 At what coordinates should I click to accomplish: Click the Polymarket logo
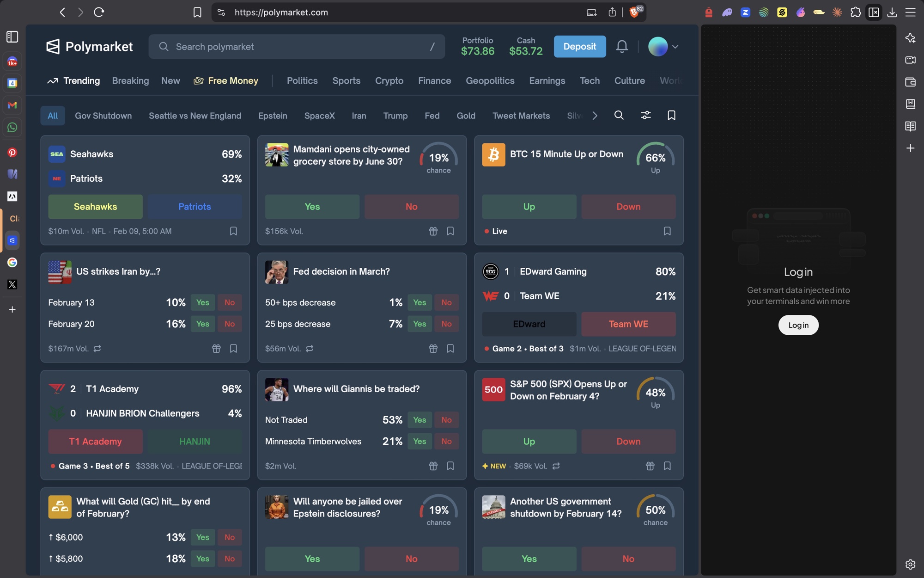coord(90,47)
